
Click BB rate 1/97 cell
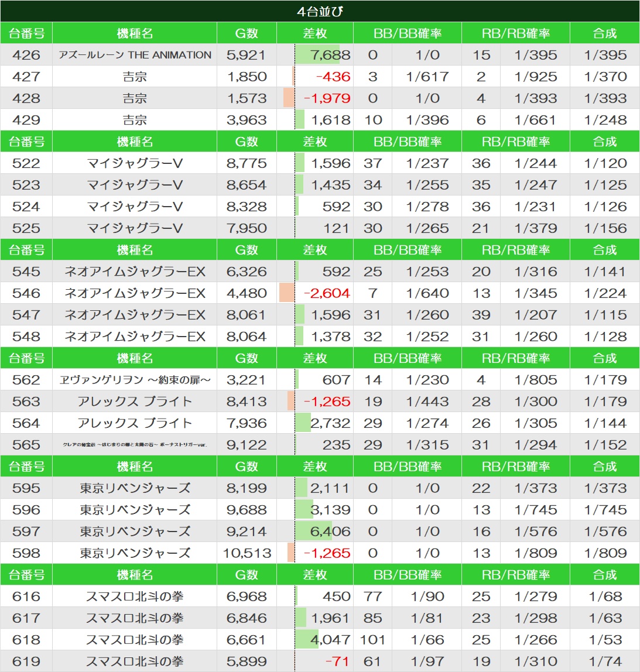point(427,661)
